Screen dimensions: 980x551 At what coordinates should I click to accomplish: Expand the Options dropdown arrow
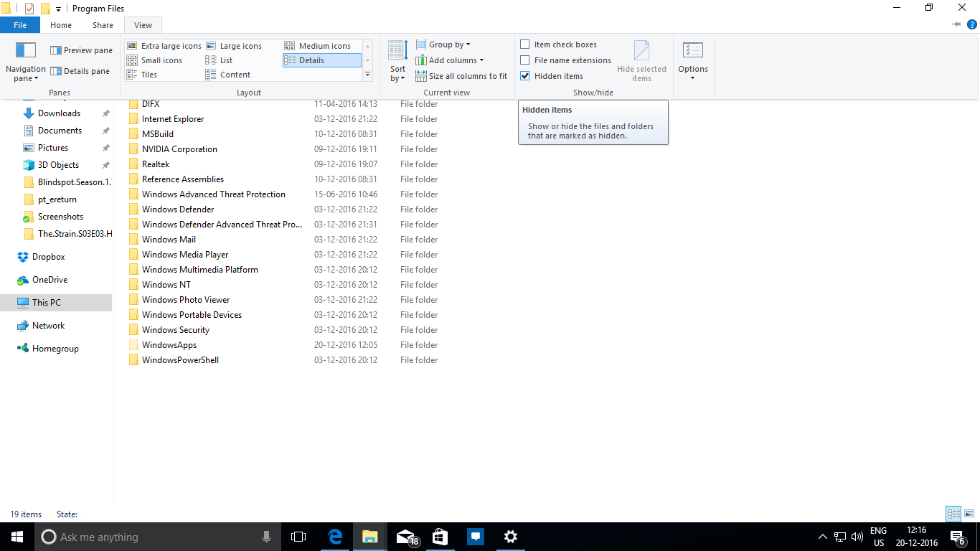[x=693, y=77]
